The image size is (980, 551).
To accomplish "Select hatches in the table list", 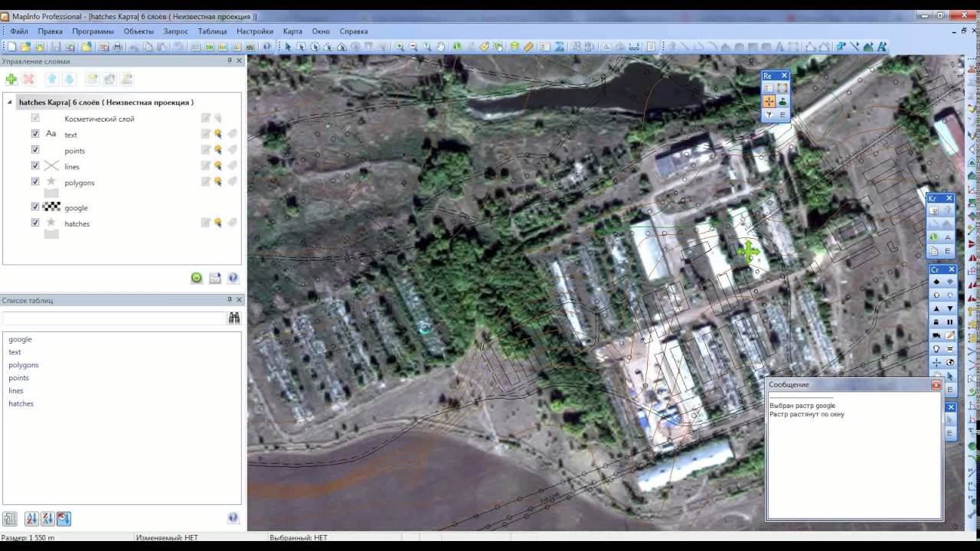I will point(21,403).
